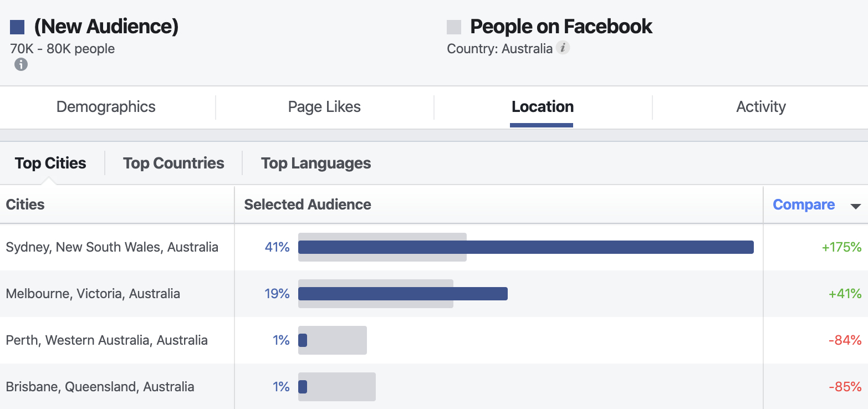868x409 pixels.
Task: Click the gray People on Facebook square
Action: 454,27
